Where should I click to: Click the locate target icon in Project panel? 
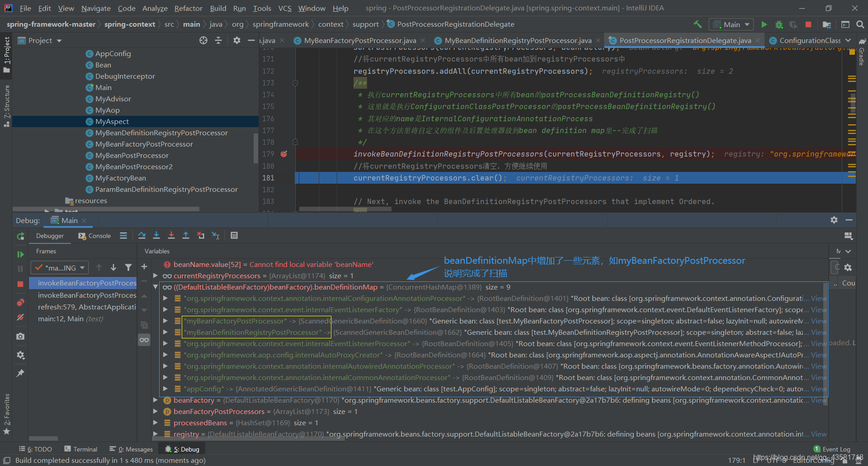(x=203, y=40)
